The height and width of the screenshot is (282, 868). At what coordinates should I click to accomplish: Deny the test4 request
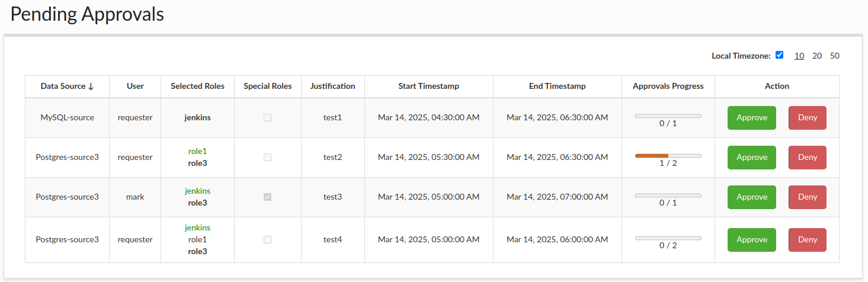pos(808,240)
